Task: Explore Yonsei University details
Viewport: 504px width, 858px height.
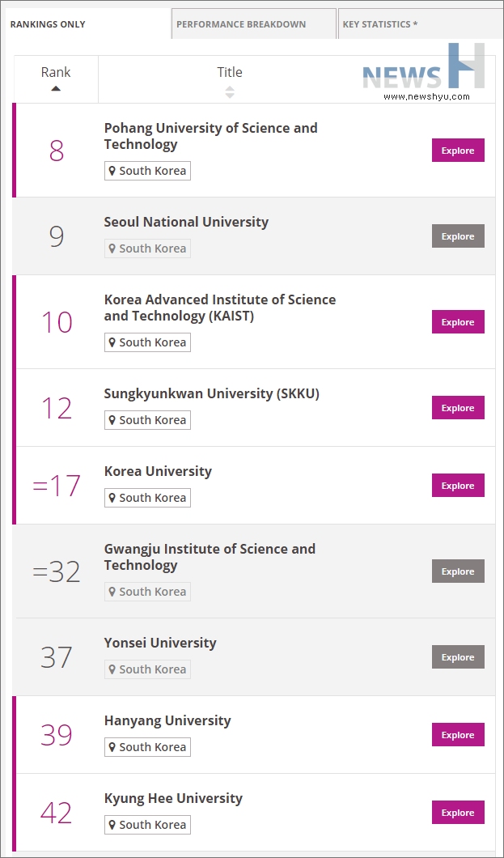Action: point(458,657)
